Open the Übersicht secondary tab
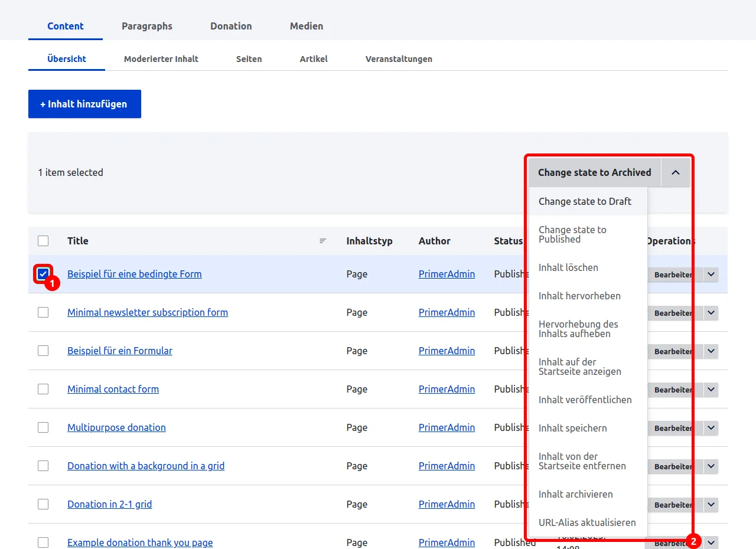Viewport: 756px width, 549px height. (x=67, y=59)
